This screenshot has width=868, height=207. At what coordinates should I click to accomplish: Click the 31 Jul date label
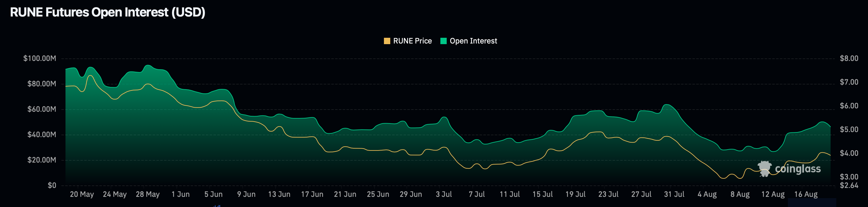(x=674, y=194)
